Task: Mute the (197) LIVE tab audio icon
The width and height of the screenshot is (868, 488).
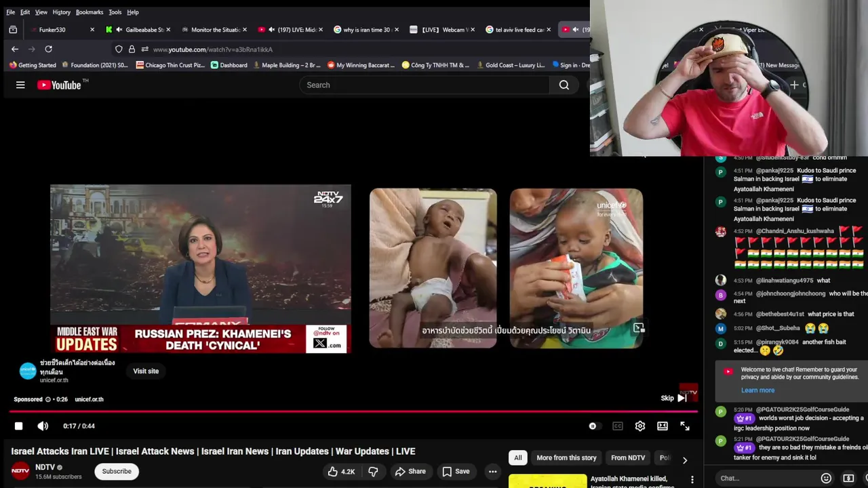Action: (271, 30)
